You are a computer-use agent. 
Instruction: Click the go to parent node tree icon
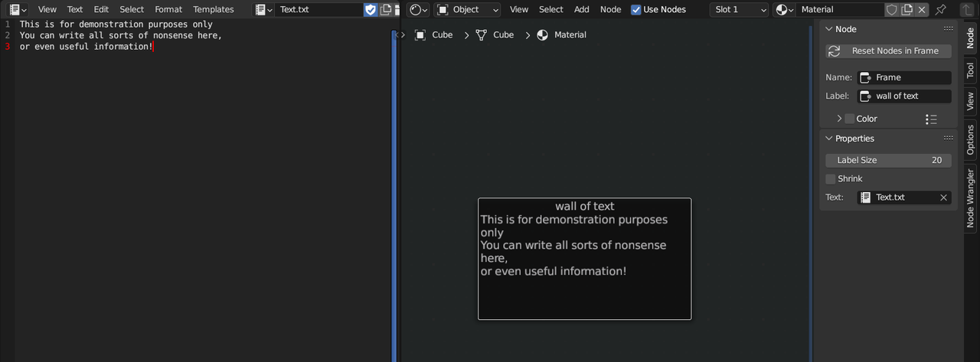965,9
